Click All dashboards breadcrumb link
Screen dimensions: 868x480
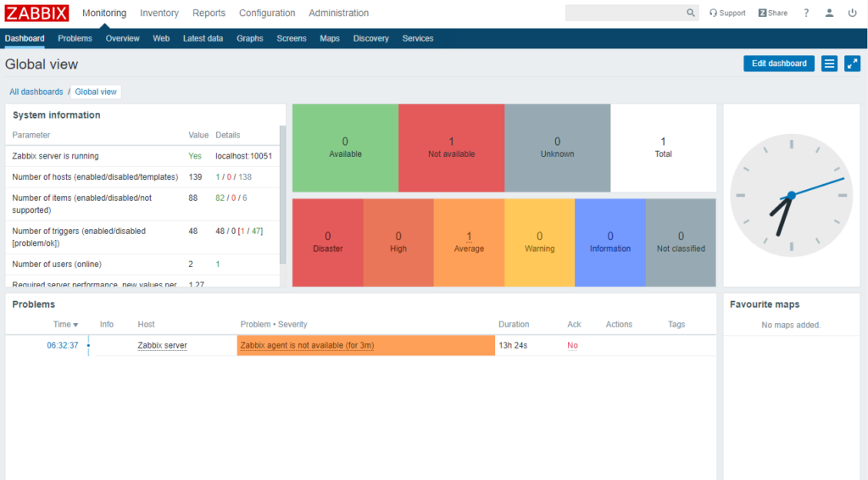[36, 92]
